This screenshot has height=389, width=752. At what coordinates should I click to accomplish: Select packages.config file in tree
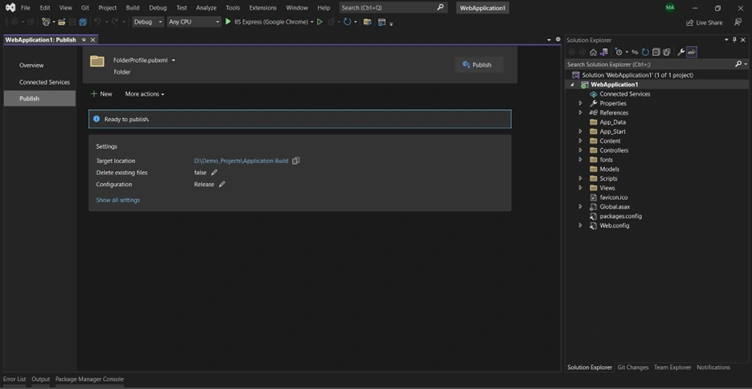[x=621, y=216]
